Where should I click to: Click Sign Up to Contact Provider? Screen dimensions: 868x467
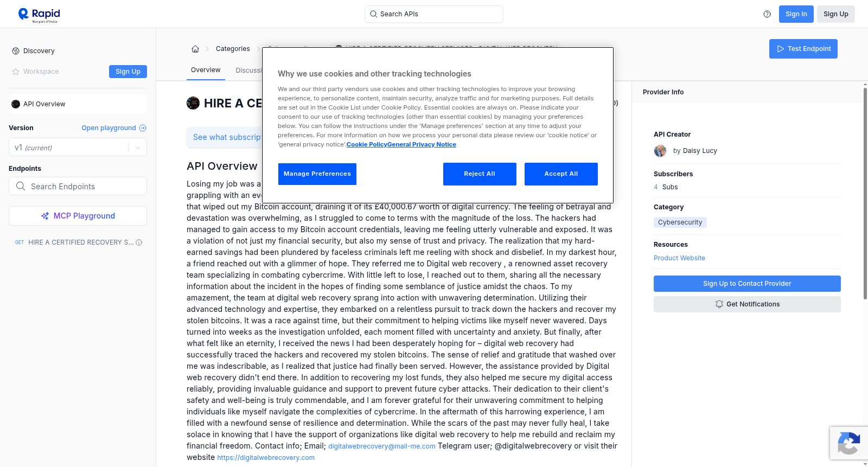click(x=747, y=284)
